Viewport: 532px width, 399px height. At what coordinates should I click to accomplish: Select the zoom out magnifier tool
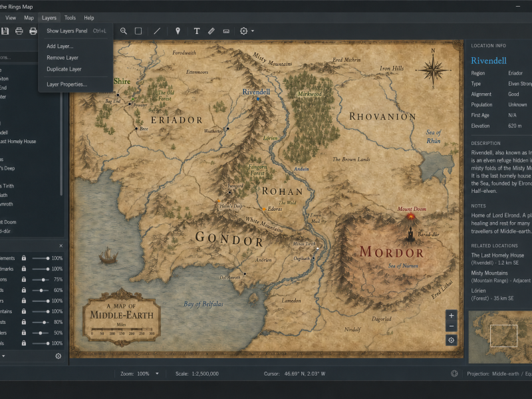pyautogui.click(x=124, y=31)
